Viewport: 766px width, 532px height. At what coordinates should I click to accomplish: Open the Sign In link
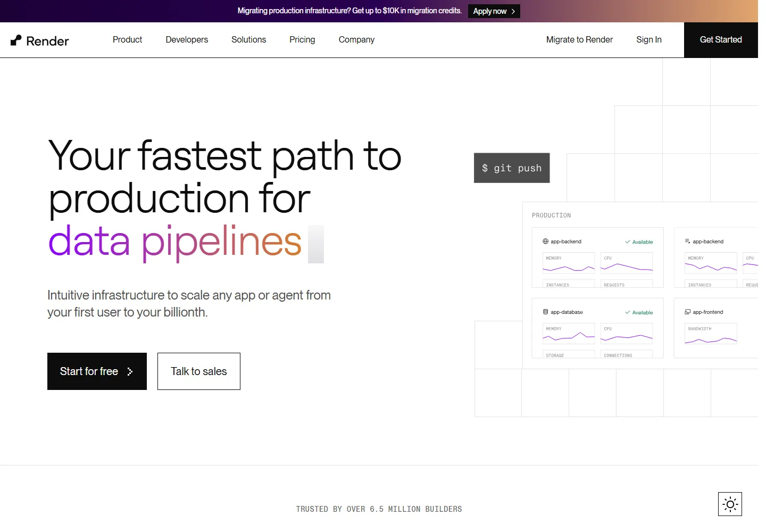point(649,40)
